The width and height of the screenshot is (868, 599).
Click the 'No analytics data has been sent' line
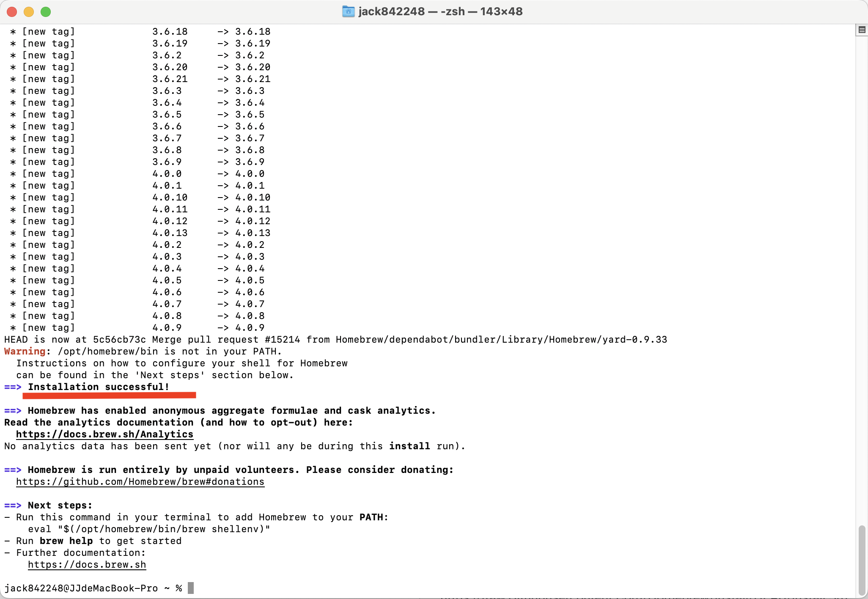click(x=235, y=446)
